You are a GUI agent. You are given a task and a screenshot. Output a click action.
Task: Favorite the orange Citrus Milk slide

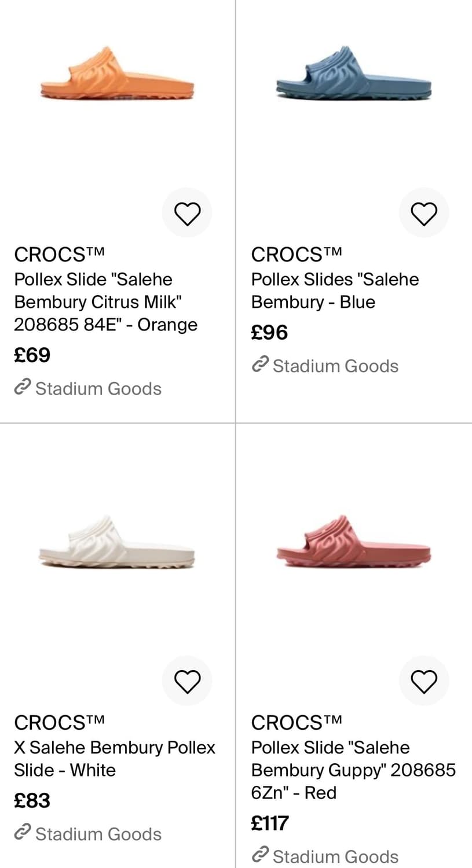click(187, 214)
